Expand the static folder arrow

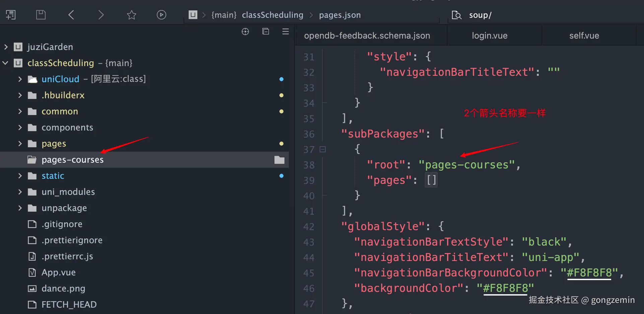(x=20, y=176)
